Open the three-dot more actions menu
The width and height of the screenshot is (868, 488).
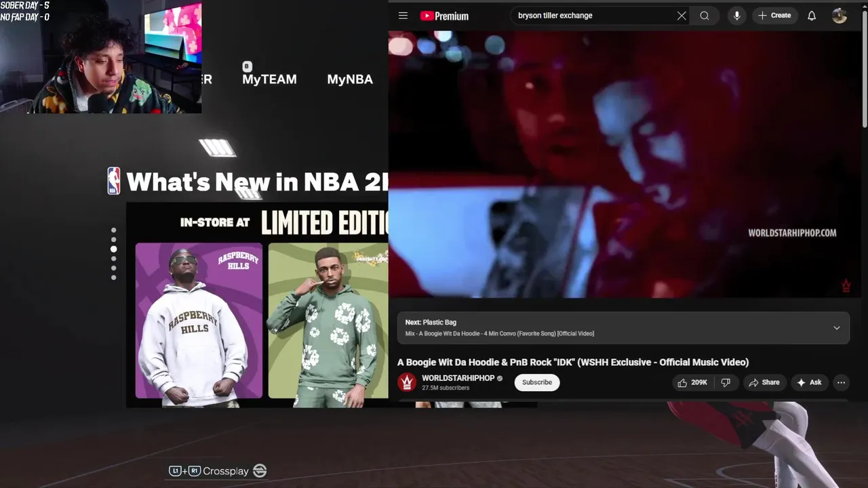(x=841, y=382)
